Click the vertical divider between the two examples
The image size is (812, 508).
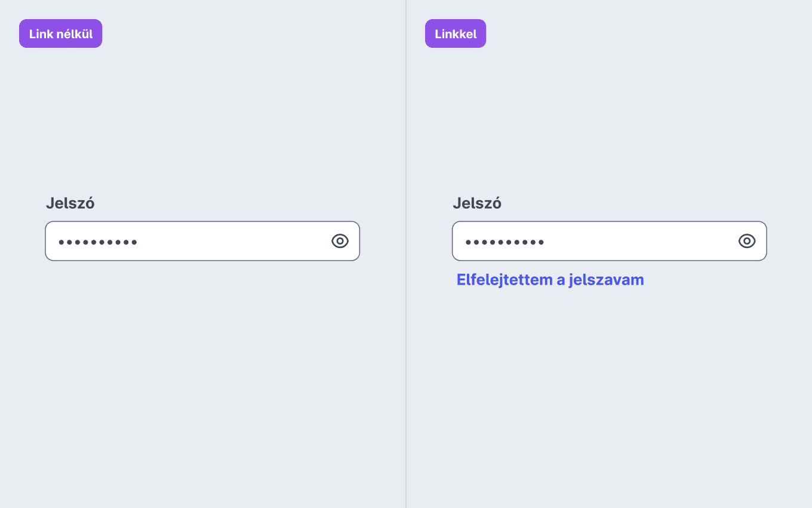pyautogui.click(x=406, y=254)
